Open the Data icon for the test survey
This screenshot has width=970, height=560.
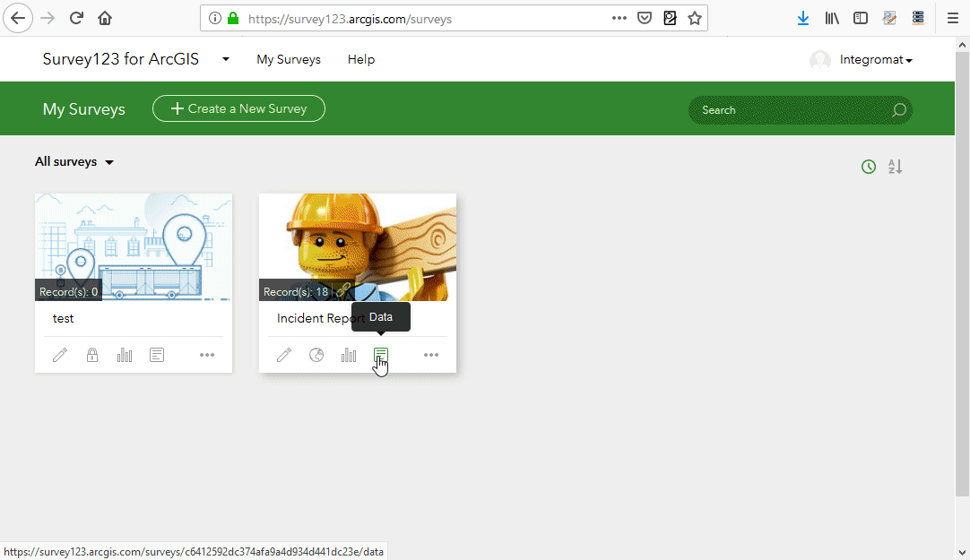[157, 355]
